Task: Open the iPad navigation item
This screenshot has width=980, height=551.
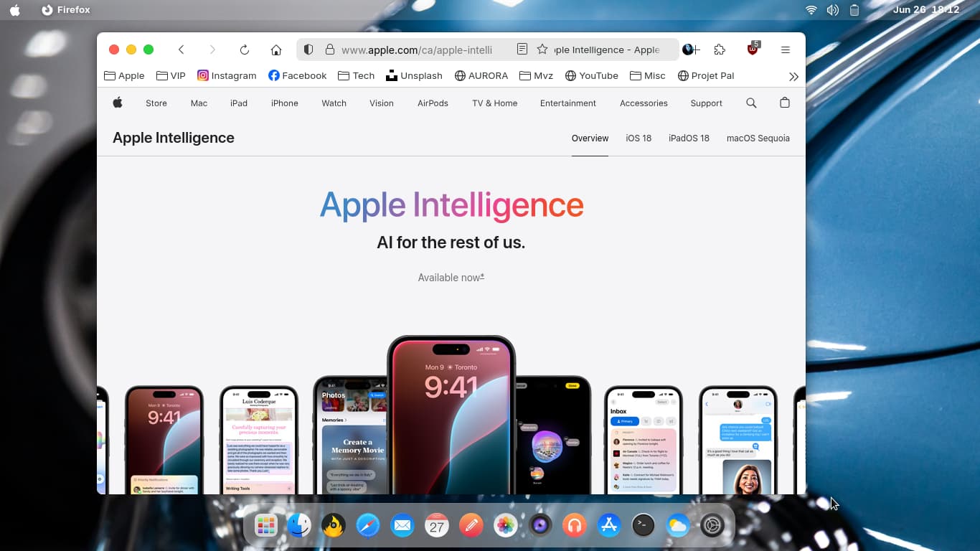Action: pos(239,103)
